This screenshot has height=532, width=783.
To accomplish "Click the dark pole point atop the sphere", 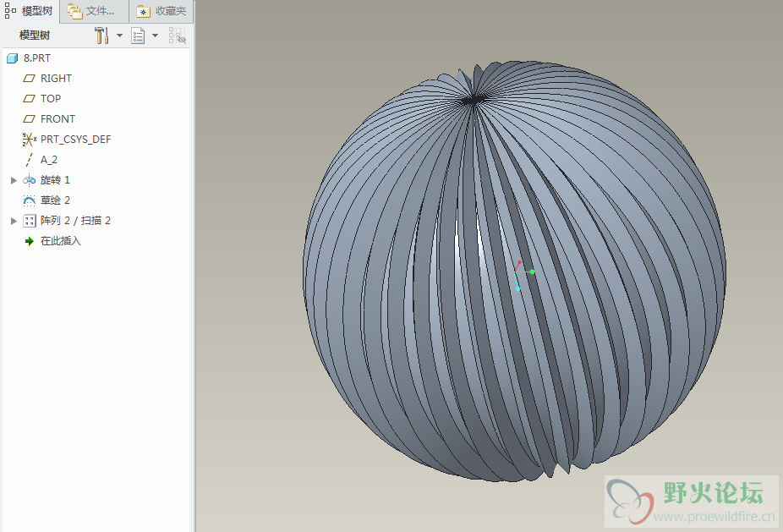I will point(473,101).
